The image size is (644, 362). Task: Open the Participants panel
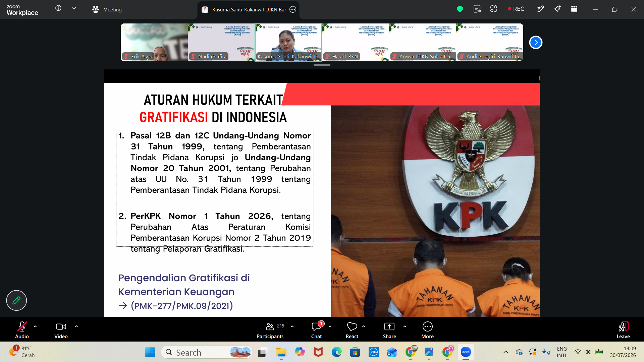270,330
